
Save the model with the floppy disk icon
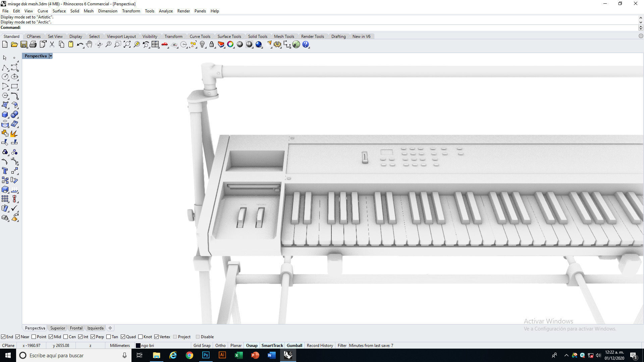(23, 45)
